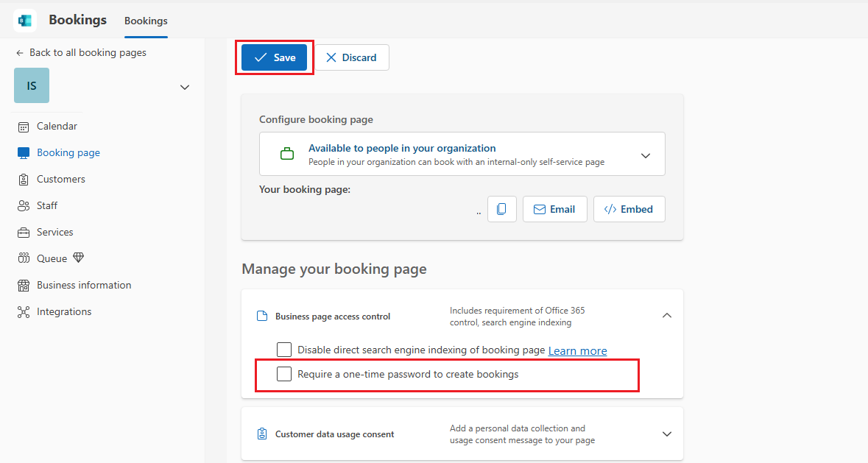This screenshot has width=868, height=463.
Task: Click the Business page access control title
Action: (x=333, y=317)
